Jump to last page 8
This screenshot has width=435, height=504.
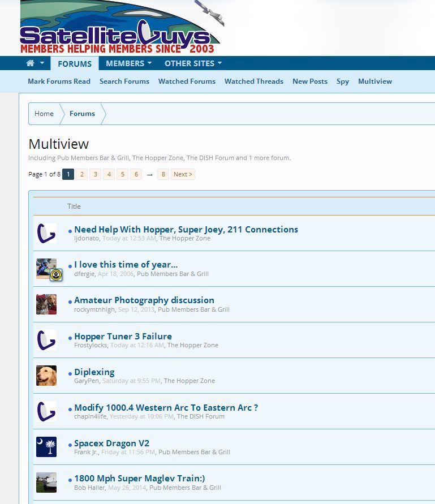click(163, 174)
